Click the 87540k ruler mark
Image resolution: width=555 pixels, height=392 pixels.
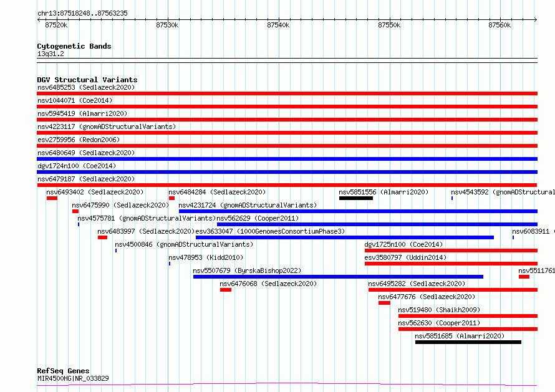click(278, 25)
